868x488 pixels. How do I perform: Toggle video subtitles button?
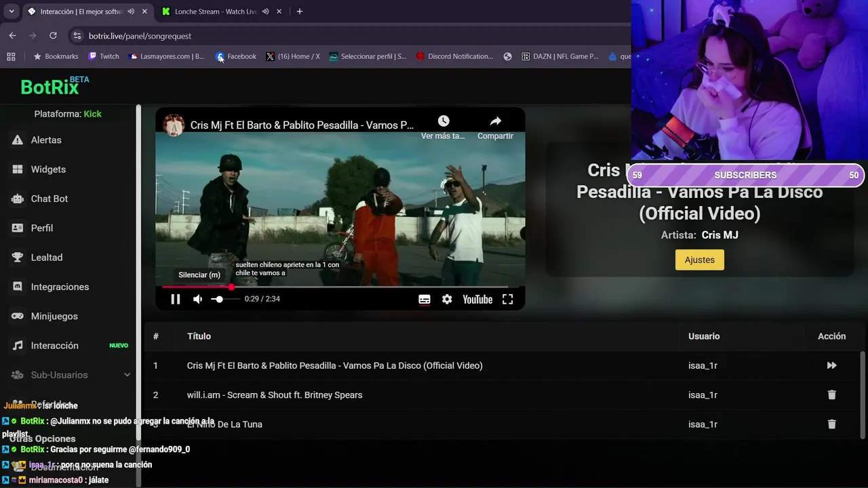tap(425, 299)
